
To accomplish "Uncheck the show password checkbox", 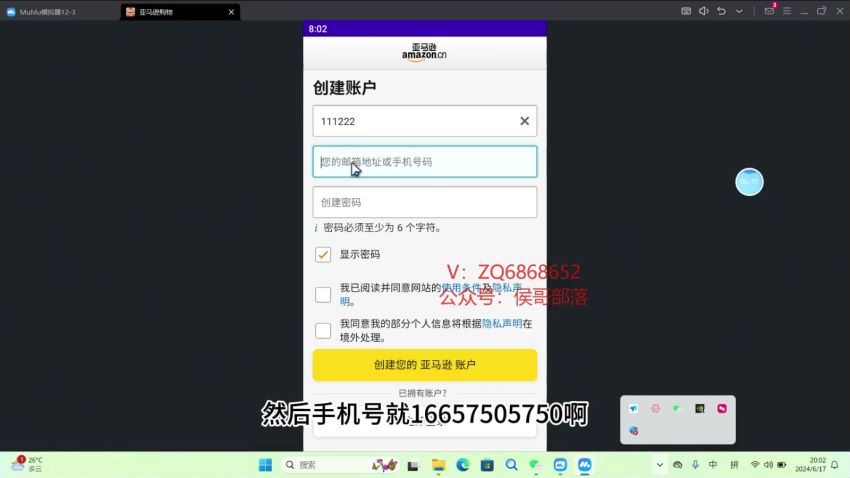I will coord(323,254).
